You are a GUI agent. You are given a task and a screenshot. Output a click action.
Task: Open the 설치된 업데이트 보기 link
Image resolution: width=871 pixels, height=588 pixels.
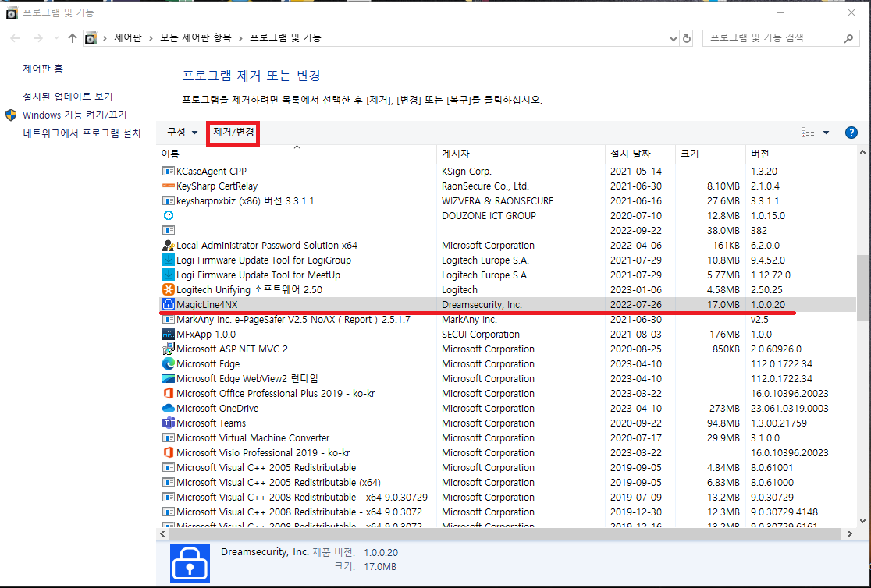pyautogui.click(x=68, y=96)
